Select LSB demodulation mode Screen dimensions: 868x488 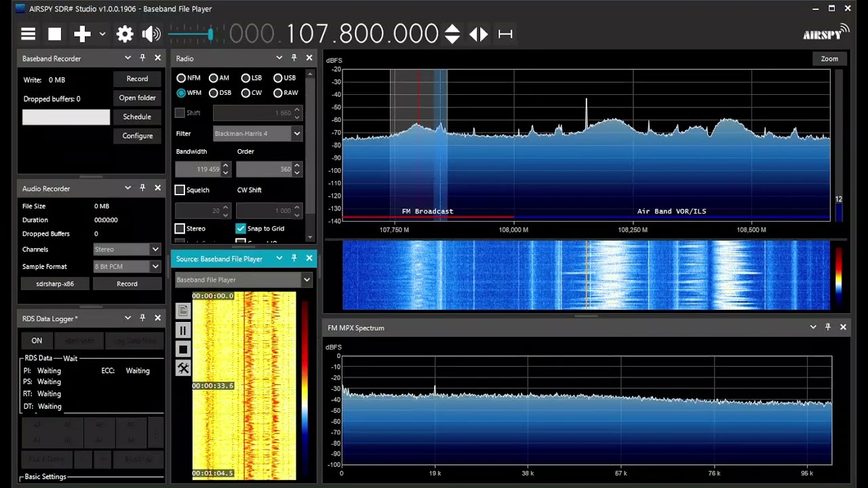tap(246, 78)
